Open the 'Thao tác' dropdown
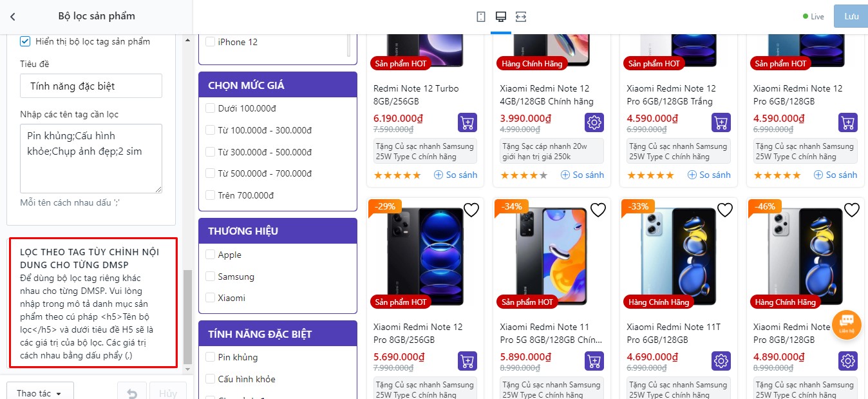Screen dimensions: 868x399 pos(39,393)
